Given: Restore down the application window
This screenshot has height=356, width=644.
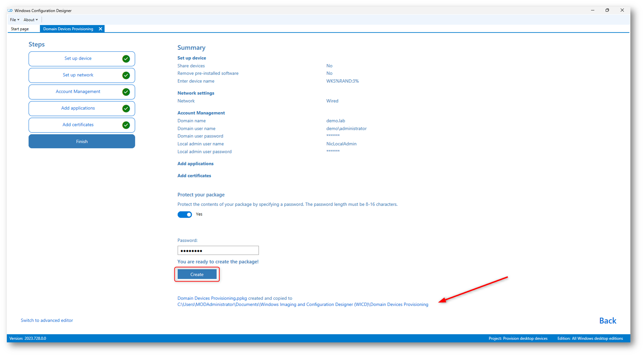Looking at the screenshot, I should (607, 10).
